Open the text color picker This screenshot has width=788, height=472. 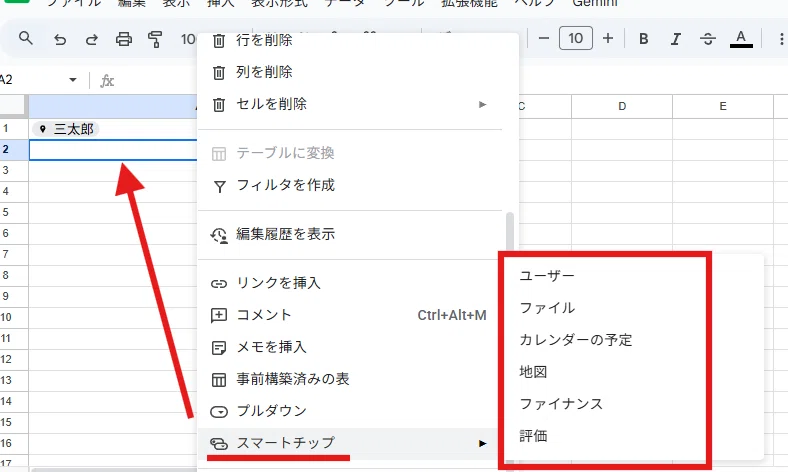click(x=741, y=39)
